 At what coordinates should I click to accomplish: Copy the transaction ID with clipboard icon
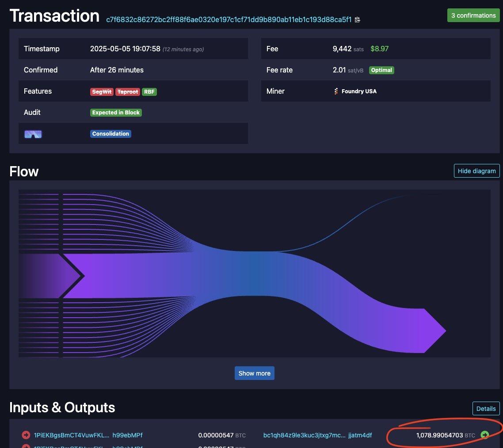pyautogui.click(x=358, y=20)
